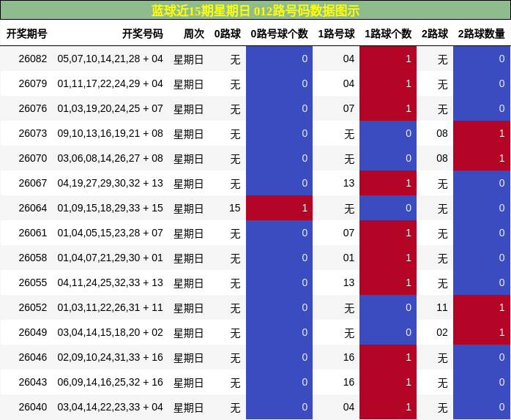Select period number 26082
511x420 pixels.
tap(33, 59)
